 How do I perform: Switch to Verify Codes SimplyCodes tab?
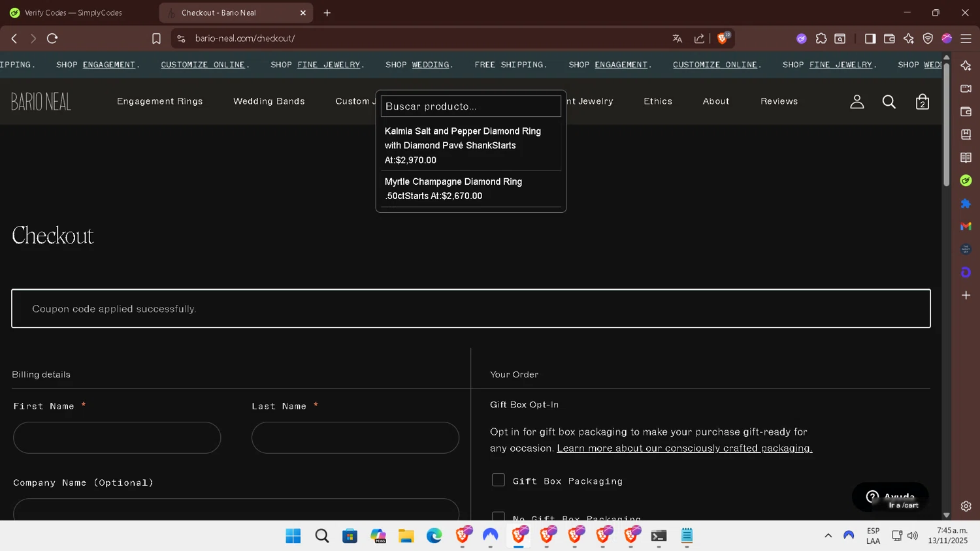pos(73,12)
